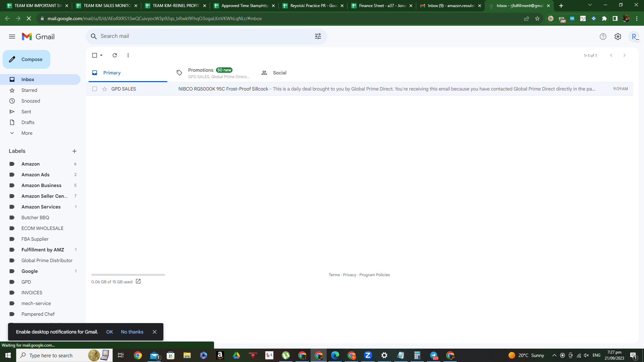Image resolution: width=644 pixels, height=362 pixels.
Task: Click the search magnifier icon
Action: click(x=94, y=36)
